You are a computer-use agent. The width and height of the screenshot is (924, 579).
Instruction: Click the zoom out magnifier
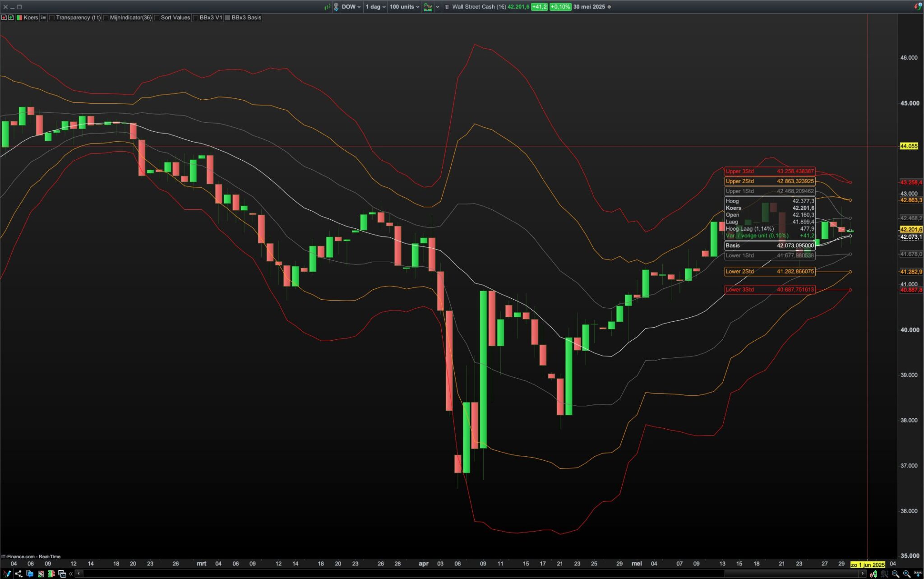point(896,574)
